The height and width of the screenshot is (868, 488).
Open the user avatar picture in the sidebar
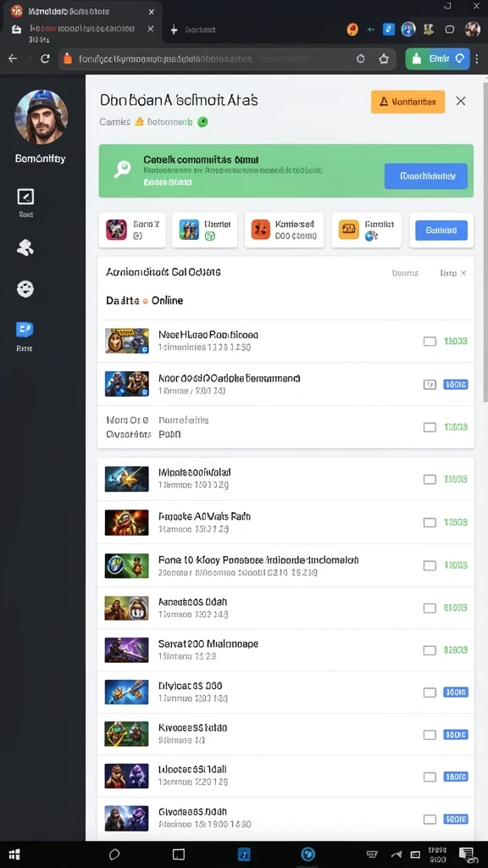(41, 117)
